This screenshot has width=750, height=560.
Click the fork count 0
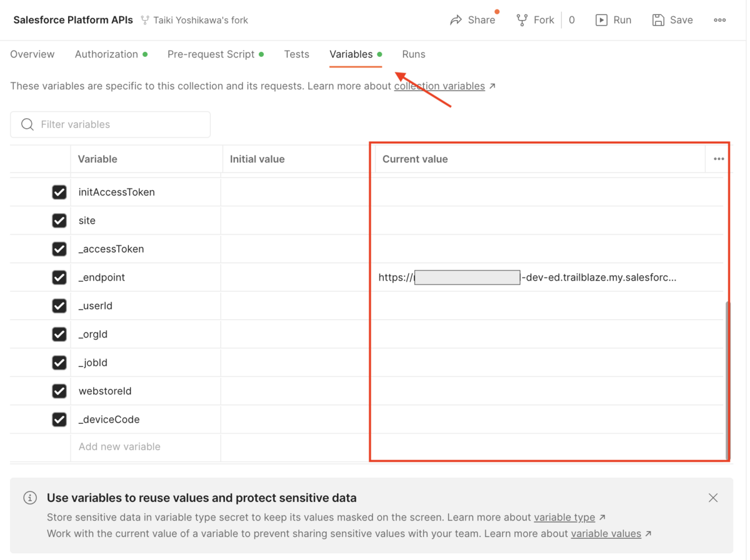572,20
